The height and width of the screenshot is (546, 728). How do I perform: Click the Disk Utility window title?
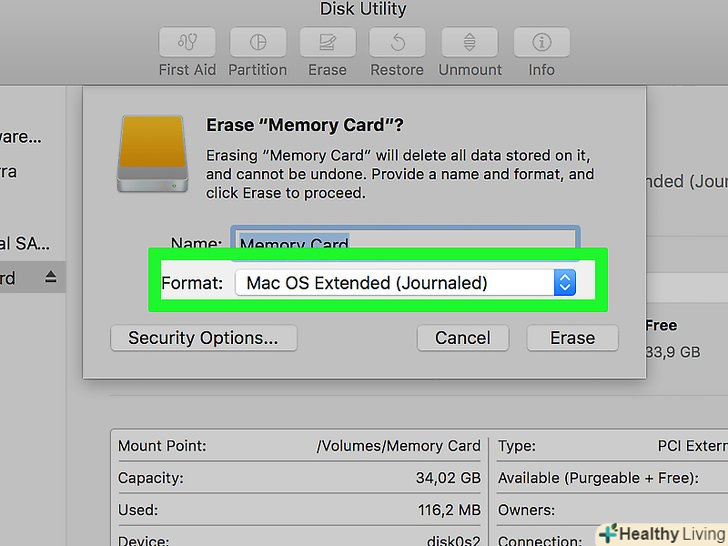(x=363, y=10)
